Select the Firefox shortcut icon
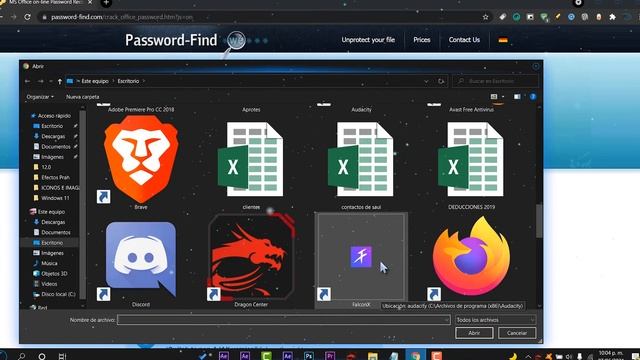 point(471,256)
